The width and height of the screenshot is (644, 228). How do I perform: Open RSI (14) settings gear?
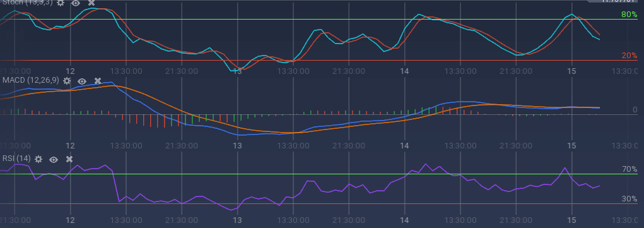point(38,159)
